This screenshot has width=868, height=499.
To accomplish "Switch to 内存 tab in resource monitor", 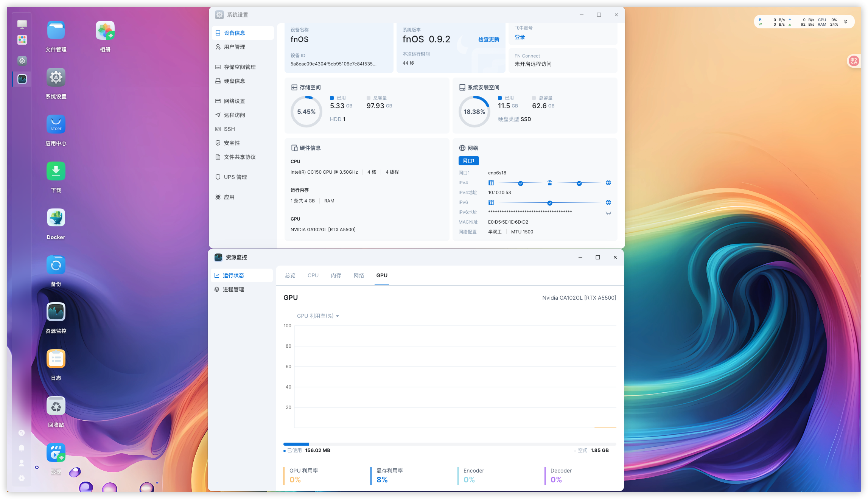I will [336, 275].
